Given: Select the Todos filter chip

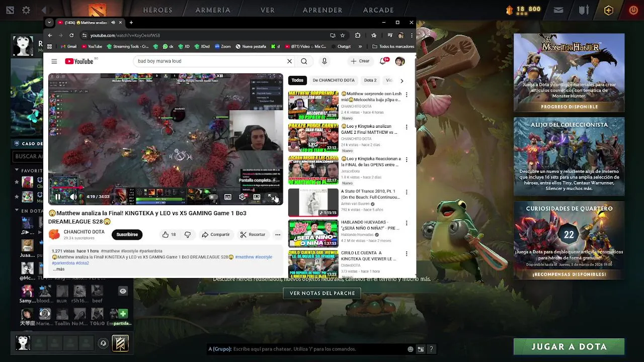Looking at the screenshot, I should point(297,80).
